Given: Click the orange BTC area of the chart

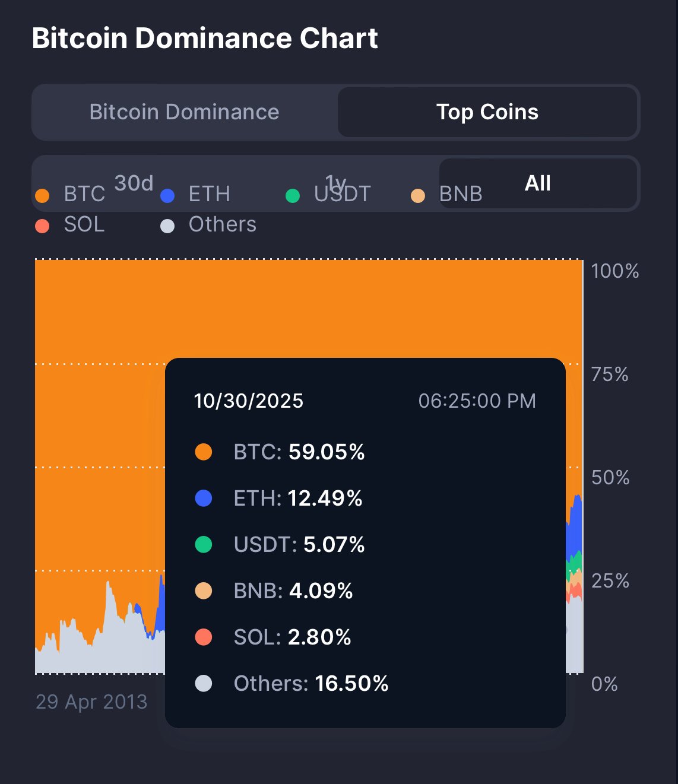Looking at the screenshot, I should point(297,309).
